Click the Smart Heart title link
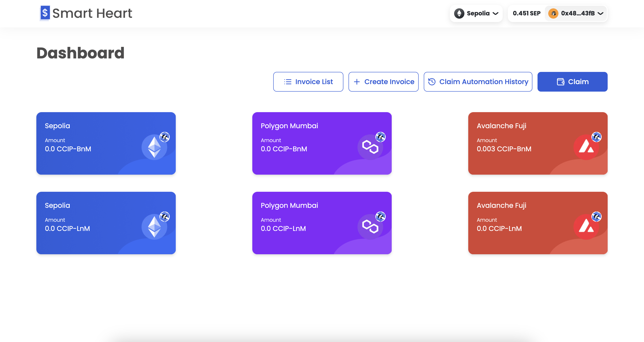 92,13
